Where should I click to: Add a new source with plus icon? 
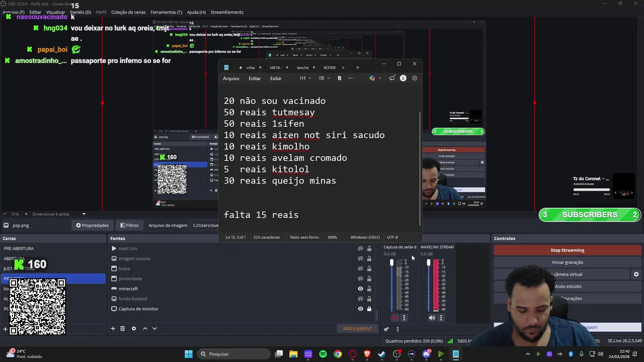[x=113, y=328]
